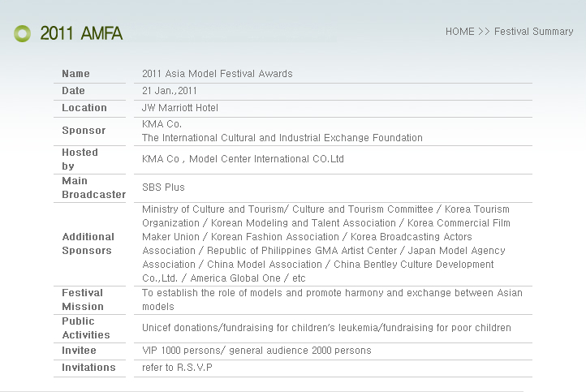Click the 21 Jan.,2011 date value
586x392 pixels.
point(170,91)
